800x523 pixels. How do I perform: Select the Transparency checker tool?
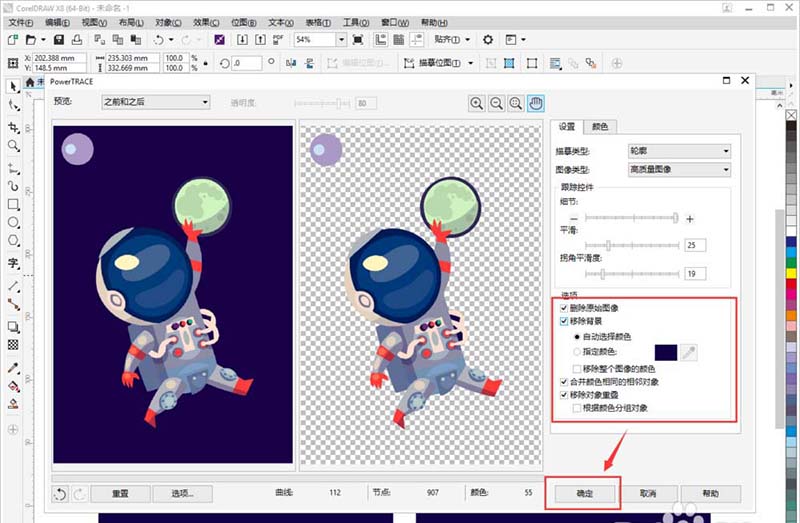[13, 345]
